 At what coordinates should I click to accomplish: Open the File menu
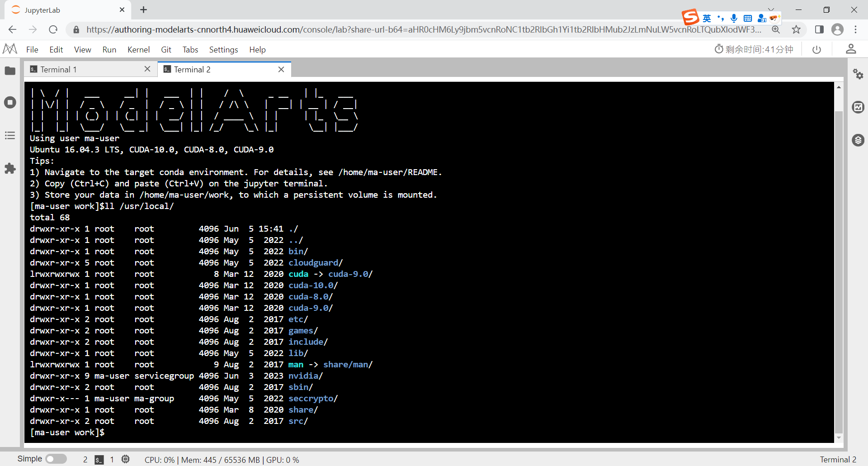[32, 49]
